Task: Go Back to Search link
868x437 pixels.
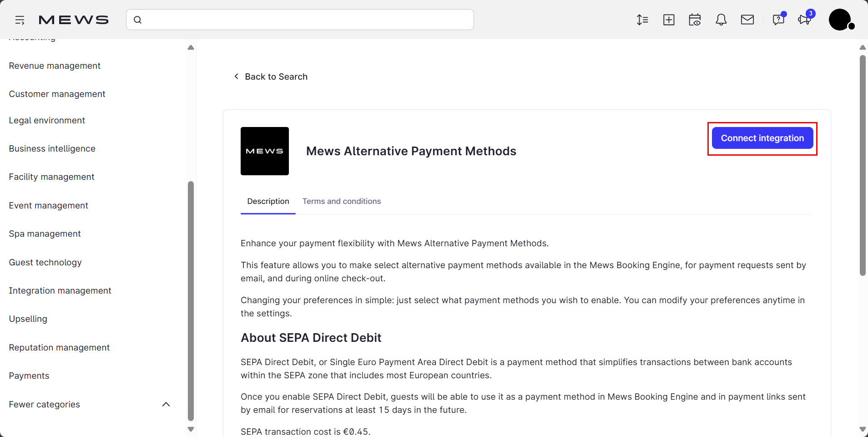Action: pos(276,77)
